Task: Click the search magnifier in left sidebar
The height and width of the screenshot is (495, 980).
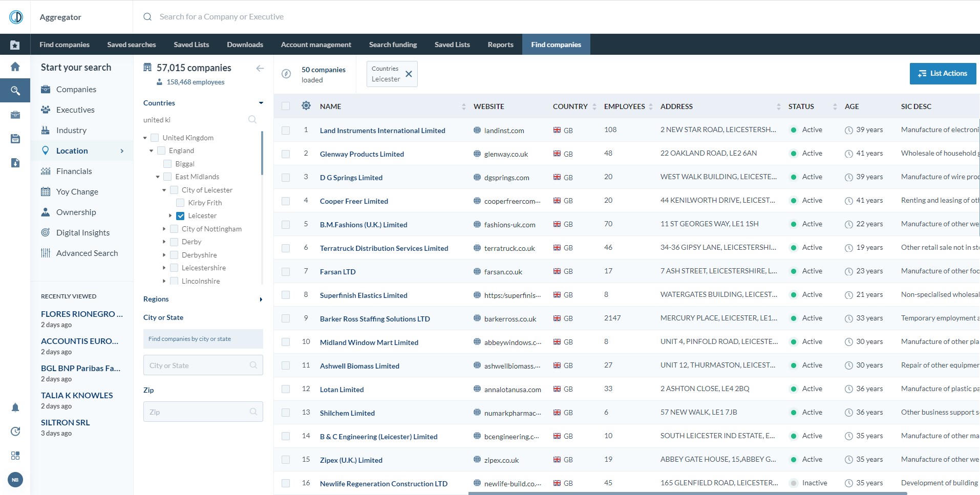Action: (x=15, y=91)
